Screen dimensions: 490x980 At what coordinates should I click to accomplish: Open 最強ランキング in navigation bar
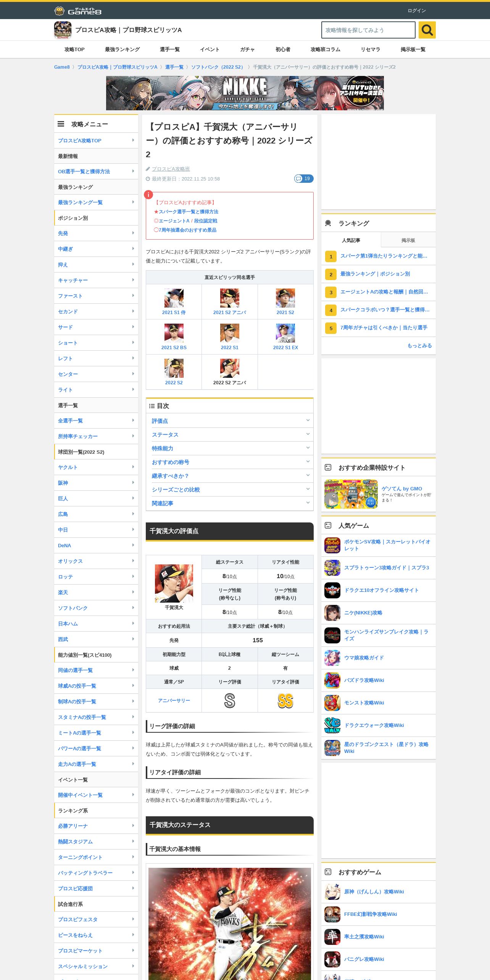[x=122, y=50]
